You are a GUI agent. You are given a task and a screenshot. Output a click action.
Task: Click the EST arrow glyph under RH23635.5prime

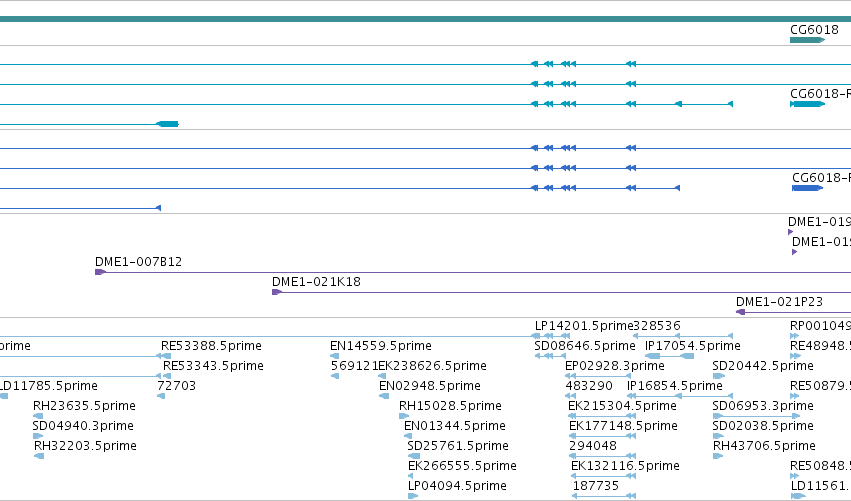38,416
